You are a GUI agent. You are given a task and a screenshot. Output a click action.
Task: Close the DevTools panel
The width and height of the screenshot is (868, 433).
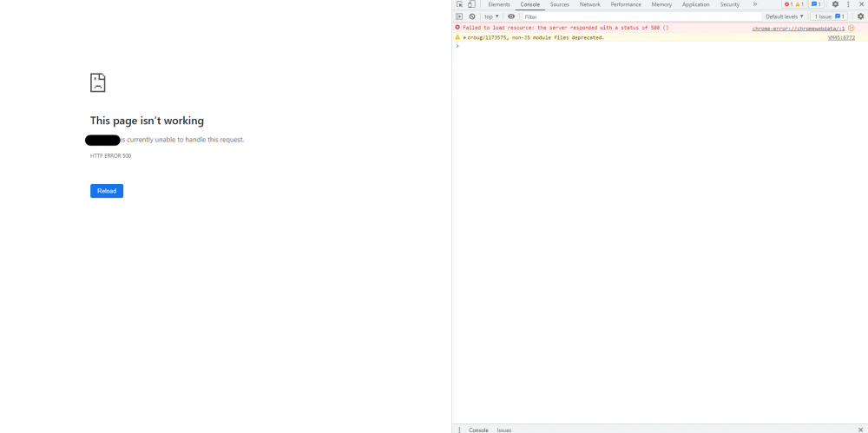click(861, 4)
